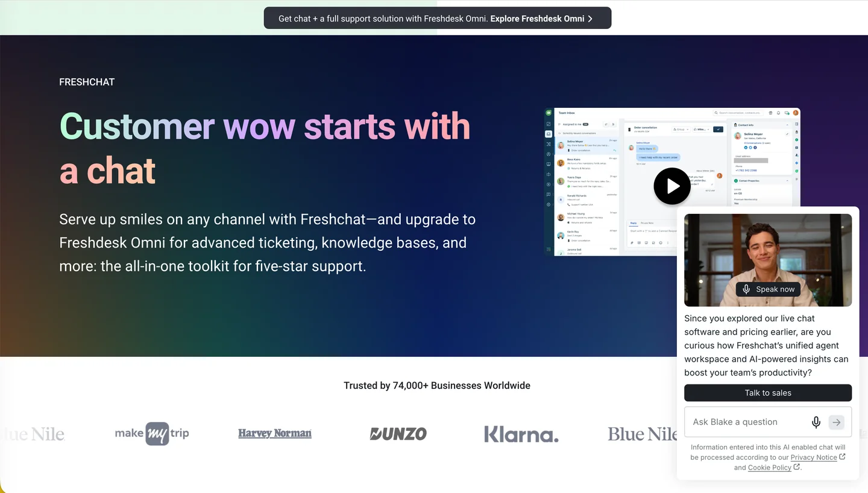Click the settings gear in the preview sidebar

click(x=549, y=204)
